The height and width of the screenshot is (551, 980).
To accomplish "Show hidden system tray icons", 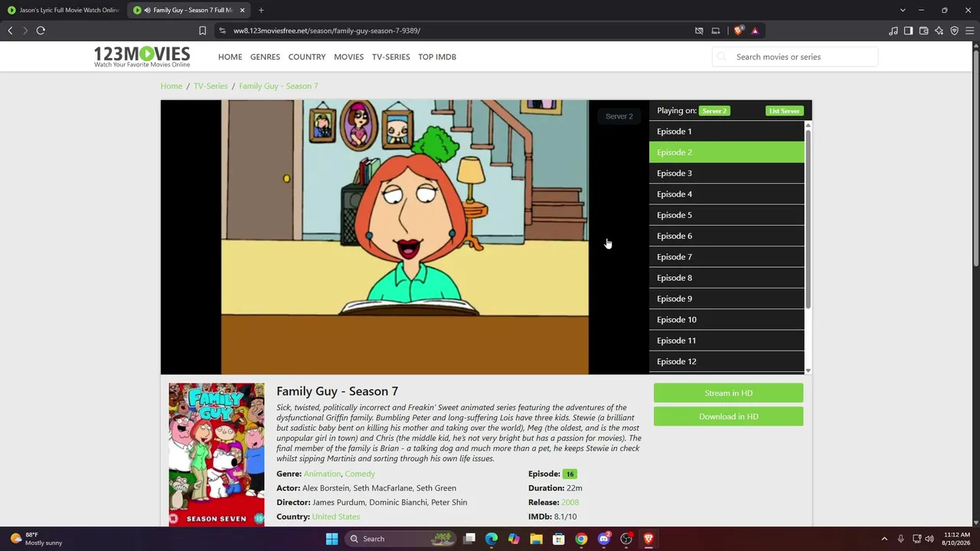I will 884,539.
